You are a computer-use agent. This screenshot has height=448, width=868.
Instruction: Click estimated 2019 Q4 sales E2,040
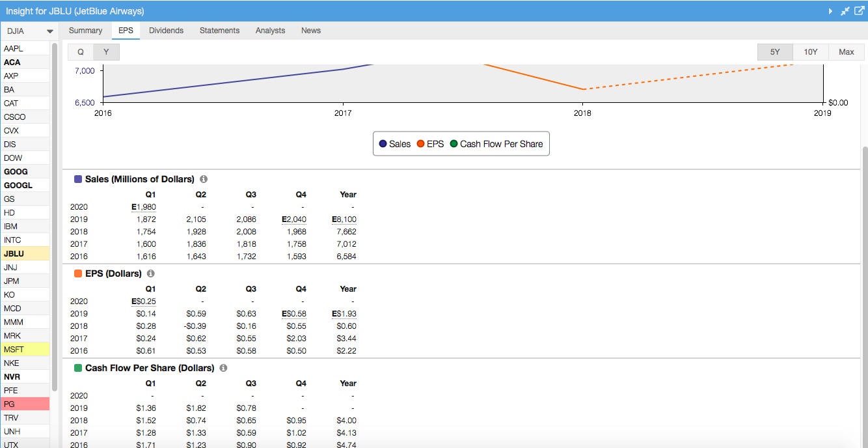tap(294, 219)
